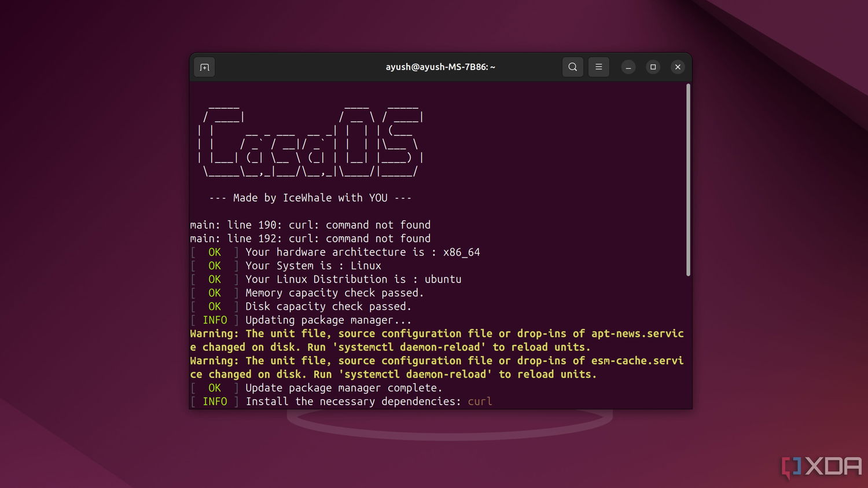Click the 'line 192: curl' error line

(x=310, y=239)
